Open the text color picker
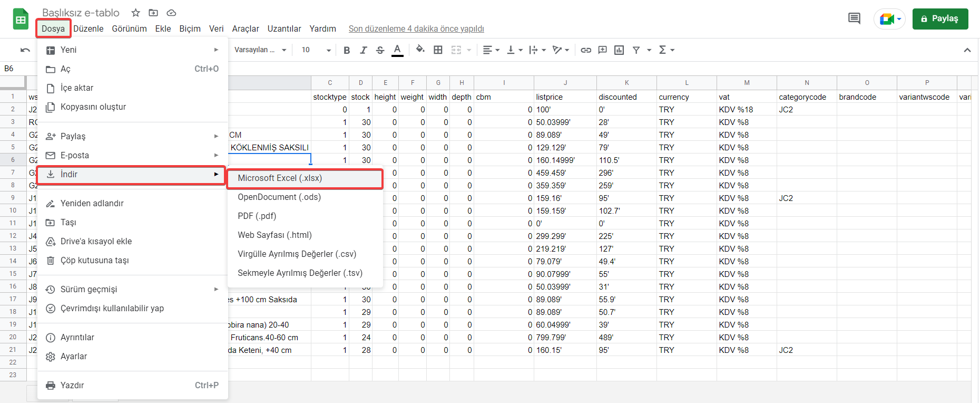 coord(398,50)
